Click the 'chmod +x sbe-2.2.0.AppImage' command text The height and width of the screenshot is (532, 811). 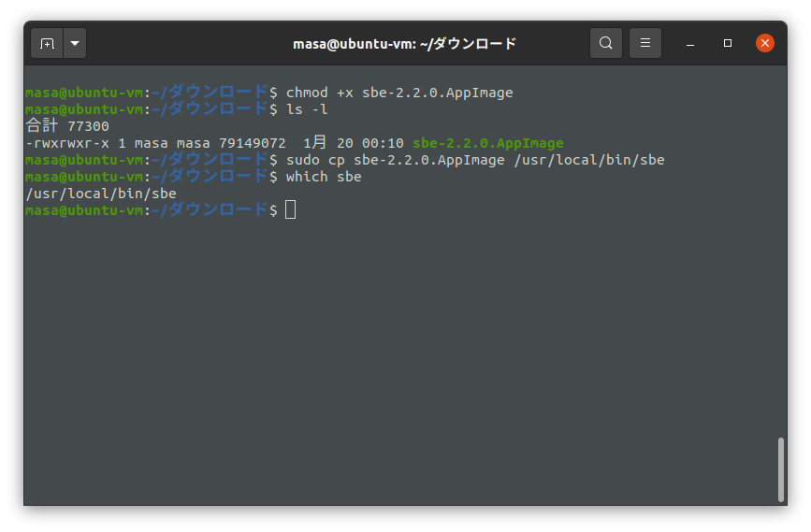(399, 93)
